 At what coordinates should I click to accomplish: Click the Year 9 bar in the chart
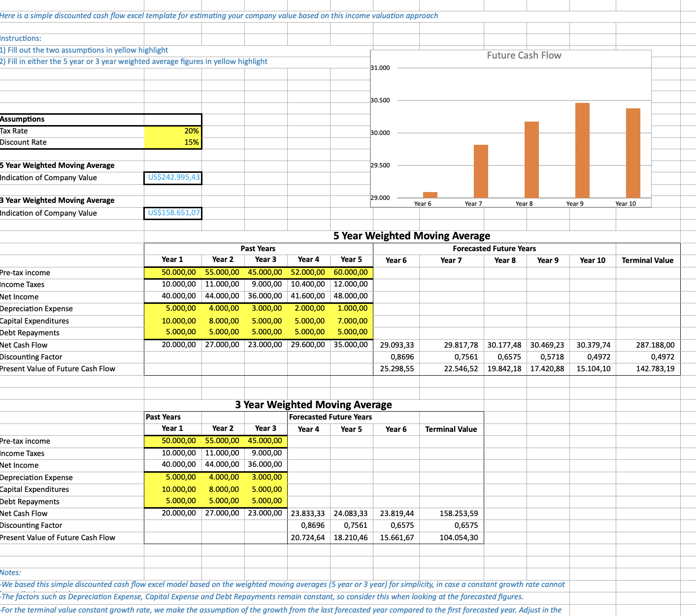point(582,150)
